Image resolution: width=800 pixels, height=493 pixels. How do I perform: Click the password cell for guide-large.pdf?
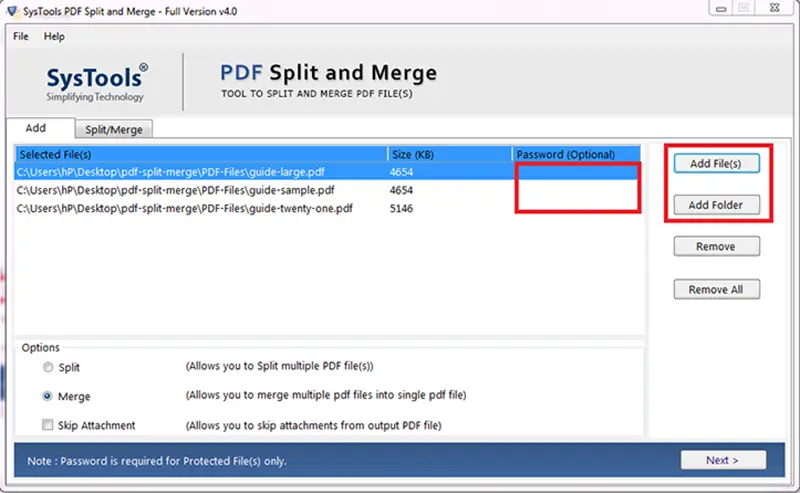click(x=577, y=172)
